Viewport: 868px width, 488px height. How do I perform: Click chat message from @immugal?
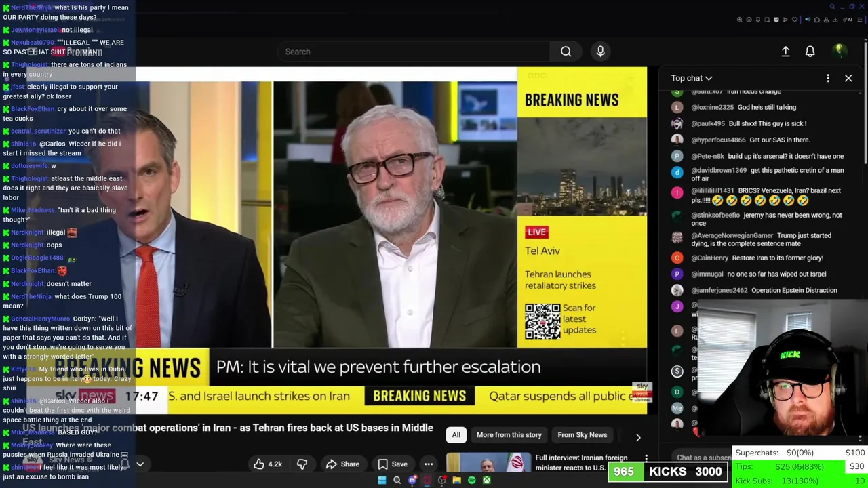[x=776, y=274]
